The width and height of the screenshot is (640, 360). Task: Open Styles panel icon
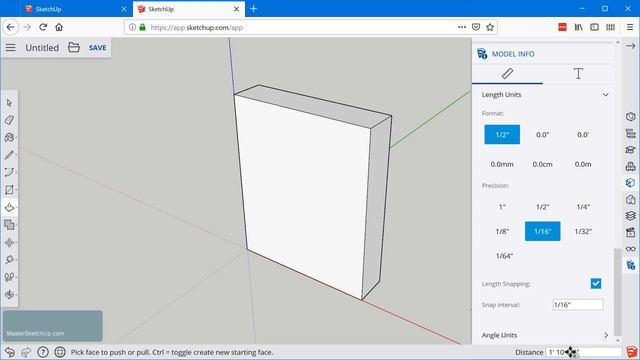click(x=631, y=200)
